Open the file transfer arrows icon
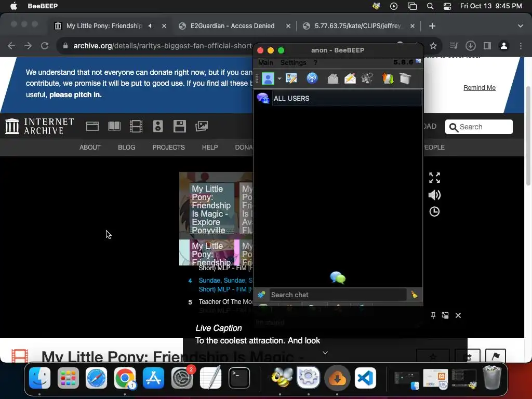Viewport: 532px width, 399px height. click(388, 78)
